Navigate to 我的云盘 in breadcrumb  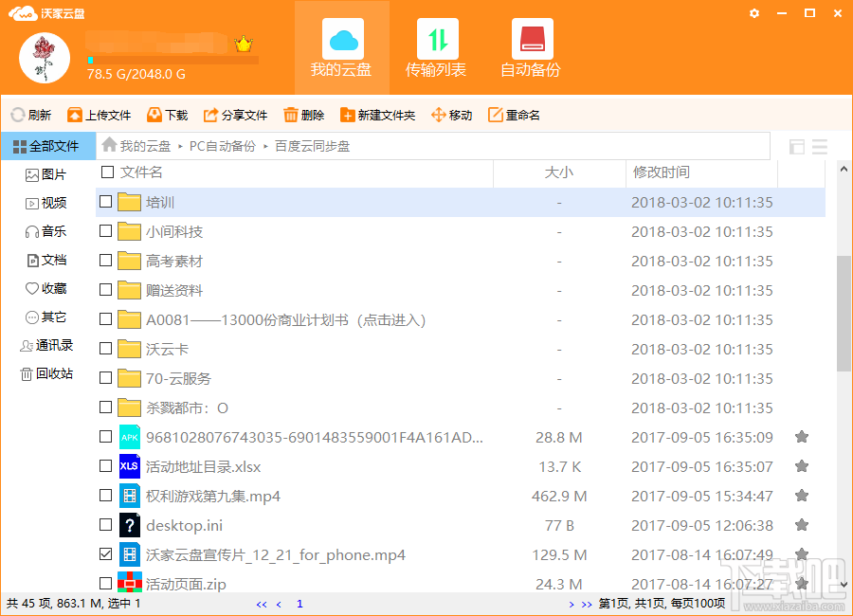[x=145, y=146]
